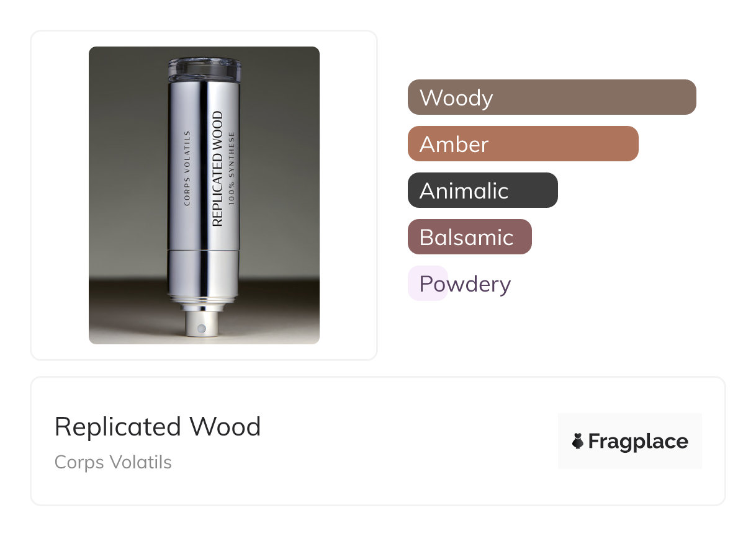Click the vertical CORPS VOLATILS bottle text
756x536 pixels.
187,167
